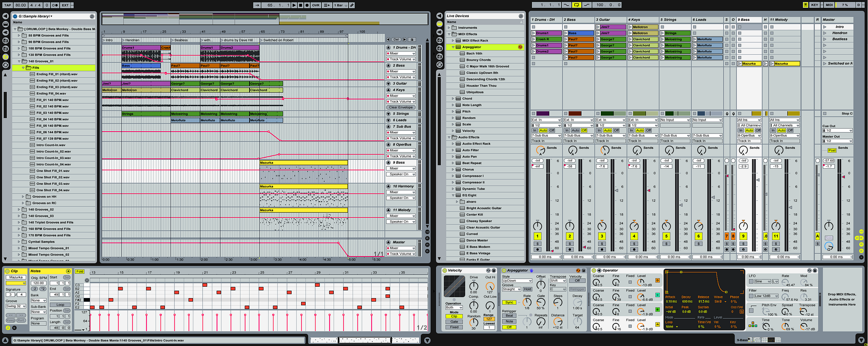868x346 pixels.
Task: Click the 2 Bass track volume fader
Action: click(x=585, y=248)
